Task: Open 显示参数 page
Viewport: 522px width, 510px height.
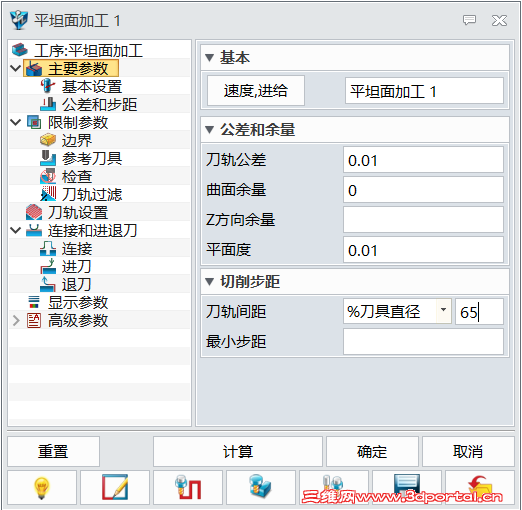Action: [x=78, y=302]
